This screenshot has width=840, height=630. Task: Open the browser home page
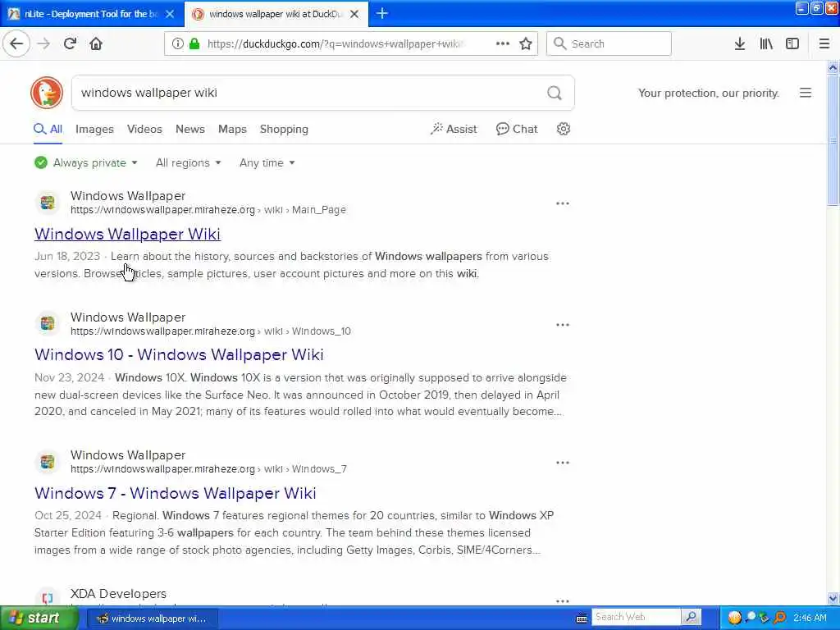click(96, 43)
